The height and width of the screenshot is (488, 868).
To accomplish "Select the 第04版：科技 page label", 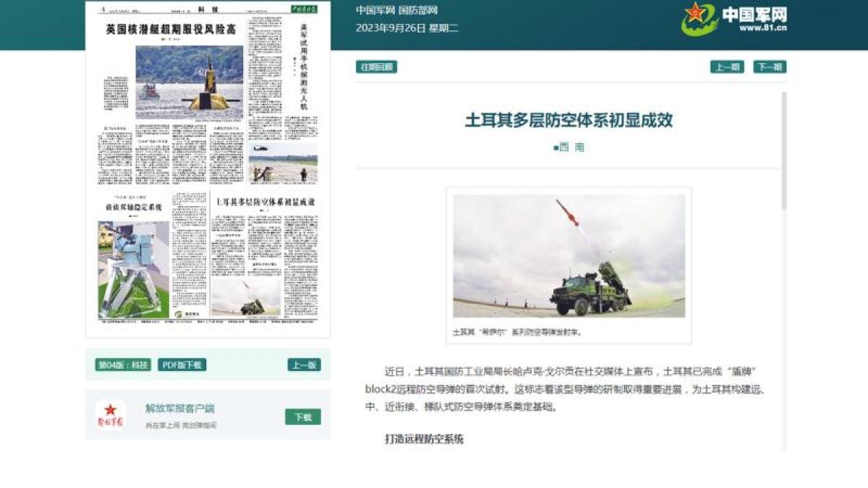I will (x=123, y=365).
